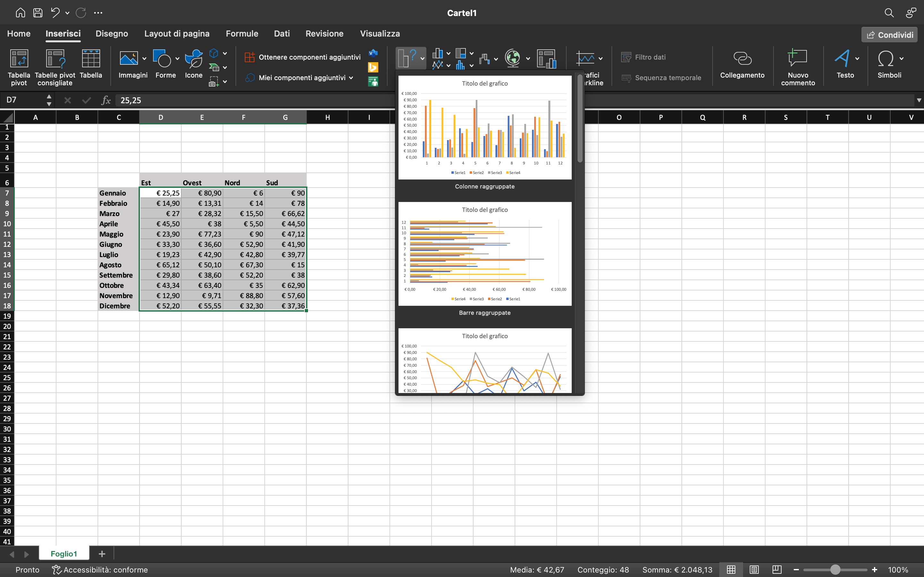Switch to the Formule ribbon tab
The height and width of the screenshot is (577, 924).
(242, 34)
